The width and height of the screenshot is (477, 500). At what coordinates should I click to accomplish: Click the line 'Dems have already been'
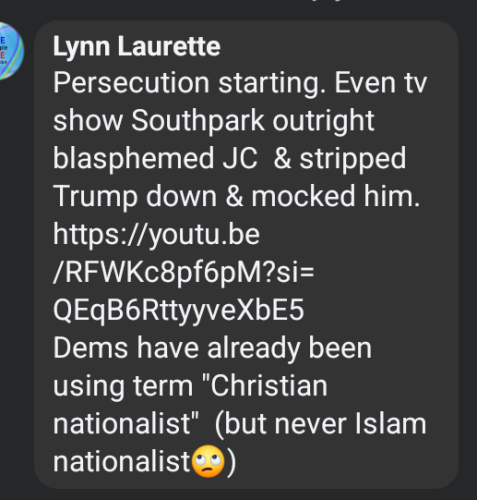(212, 348)
